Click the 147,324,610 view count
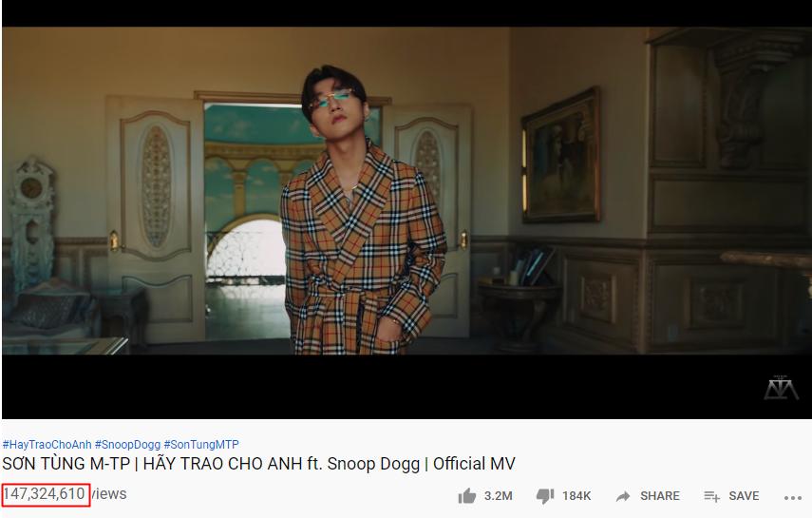 pyautogui.click(x=45, y=493)
